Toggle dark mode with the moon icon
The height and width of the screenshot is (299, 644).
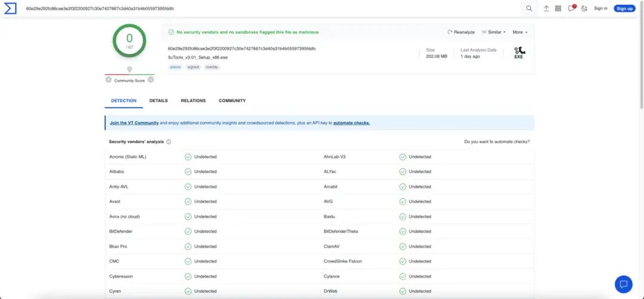tap(584, 8)
